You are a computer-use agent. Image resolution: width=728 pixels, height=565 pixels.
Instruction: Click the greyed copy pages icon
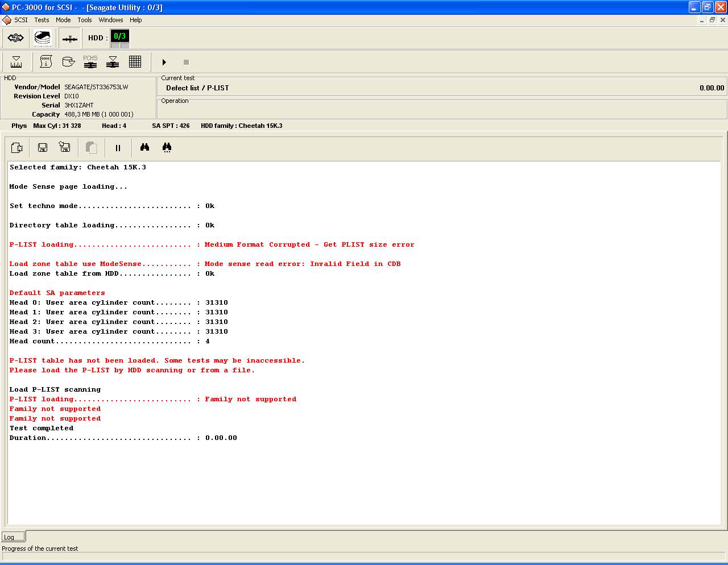point(91,148)
